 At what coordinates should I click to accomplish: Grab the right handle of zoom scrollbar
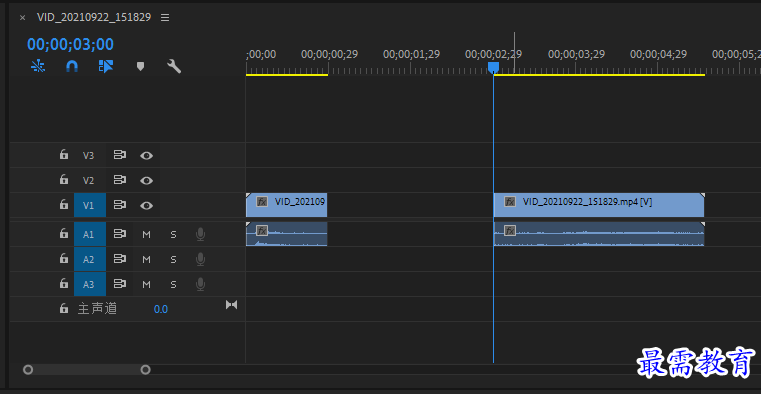click(145, 370)
